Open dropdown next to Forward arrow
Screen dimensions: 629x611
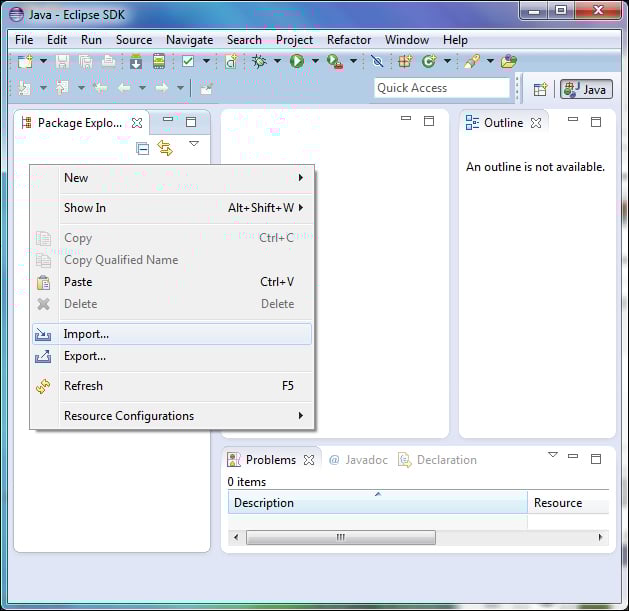[x=181, y=87]
